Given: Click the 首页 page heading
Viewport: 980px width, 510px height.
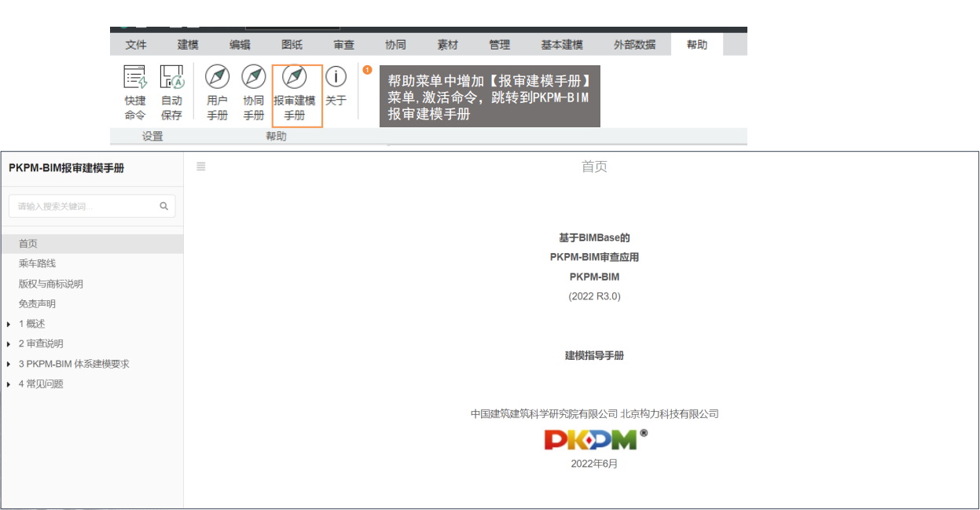Looking at the screenshot, I should [594, 167].
